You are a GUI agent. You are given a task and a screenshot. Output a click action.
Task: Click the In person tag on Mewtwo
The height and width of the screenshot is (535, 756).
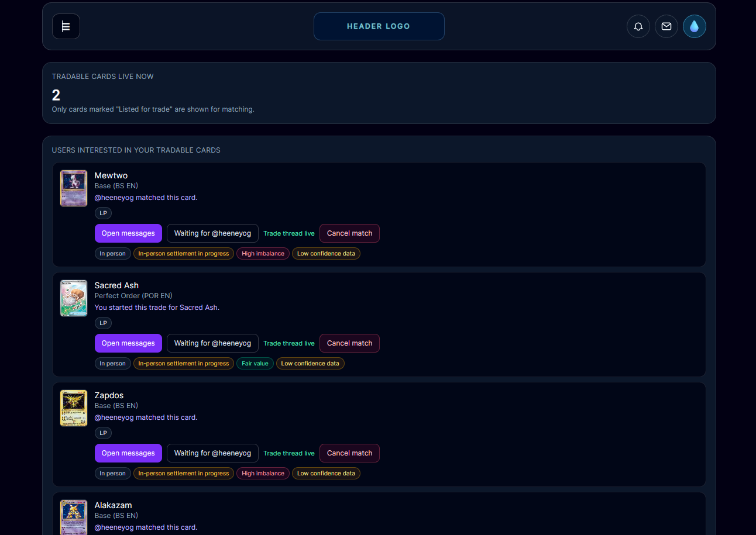[x=113, y=254]
